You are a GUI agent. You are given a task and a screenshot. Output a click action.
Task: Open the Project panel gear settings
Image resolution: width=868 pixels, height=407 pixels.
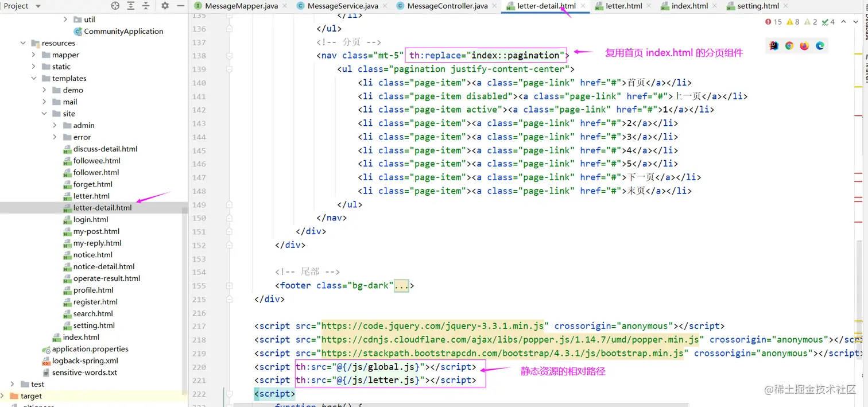coord(165,6)
